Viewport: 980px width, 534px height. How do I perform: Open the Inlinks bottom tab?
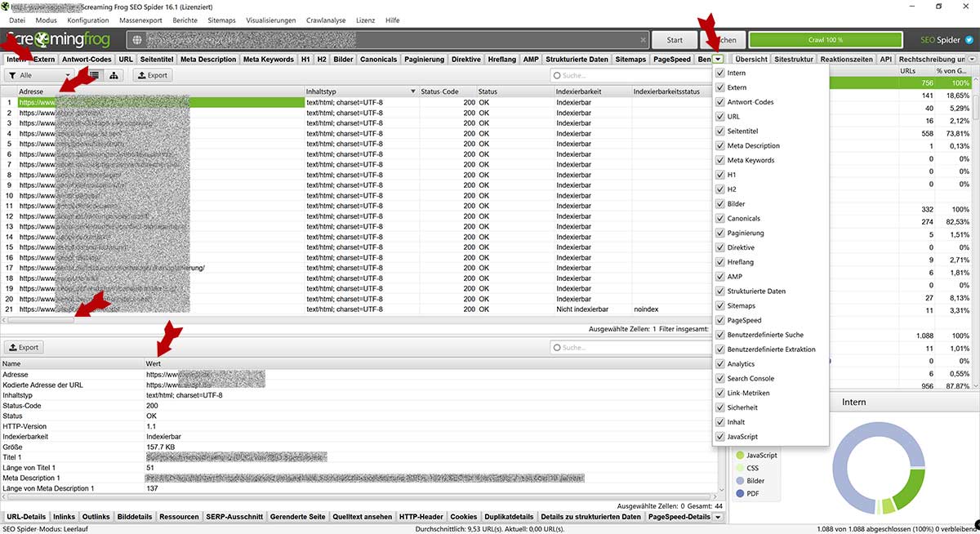tap(65, 517)
